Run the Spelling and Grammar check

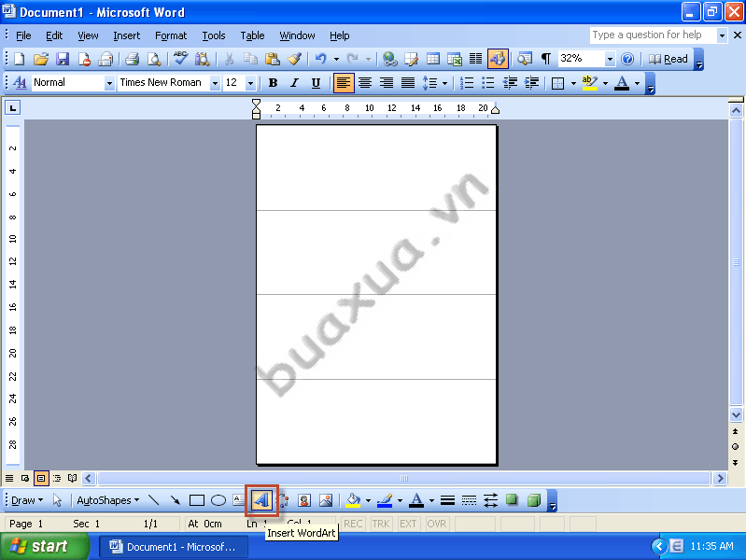[x=180, y=59]
